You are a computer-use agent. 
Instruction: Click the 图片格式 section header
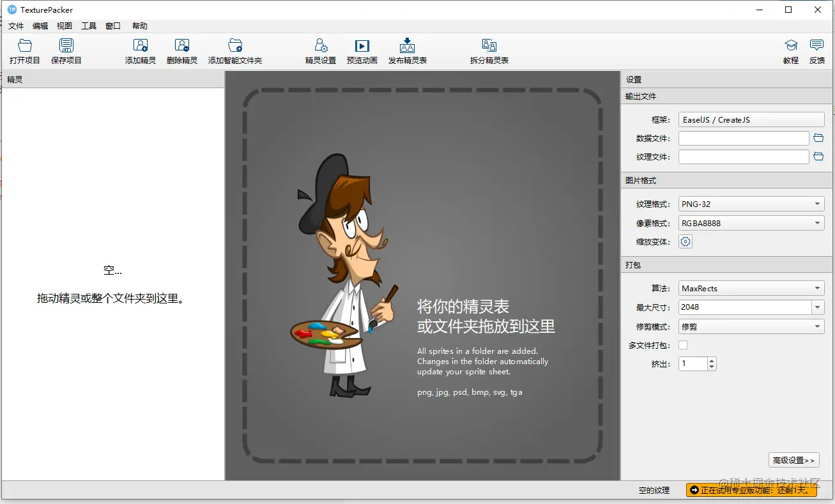[x=728, y=181]
